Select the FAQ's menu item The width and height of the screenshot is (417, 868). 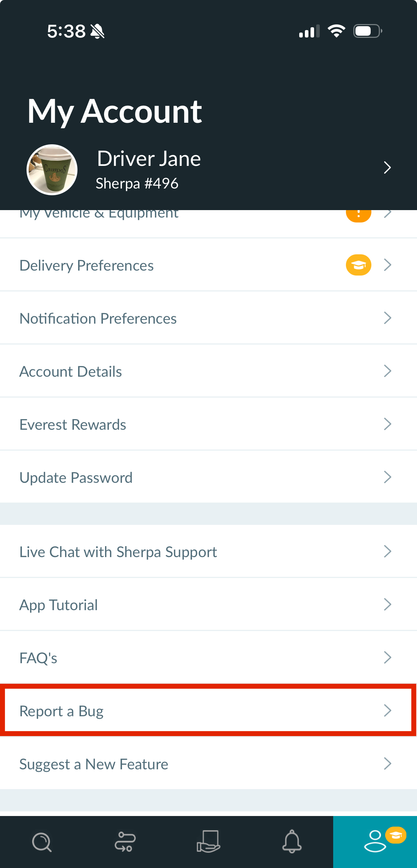39,658
